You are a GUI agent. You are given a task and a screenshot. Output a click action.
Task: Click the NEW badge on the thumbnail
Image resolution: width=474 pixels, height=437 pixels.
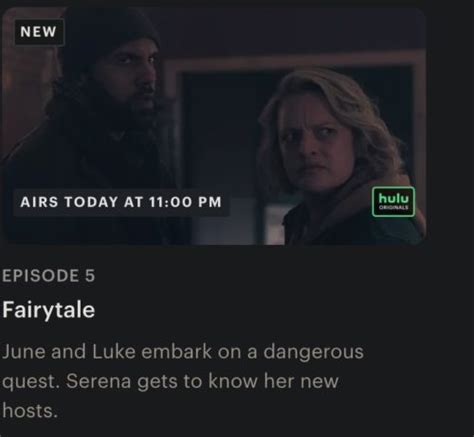[x=39, y=32]
